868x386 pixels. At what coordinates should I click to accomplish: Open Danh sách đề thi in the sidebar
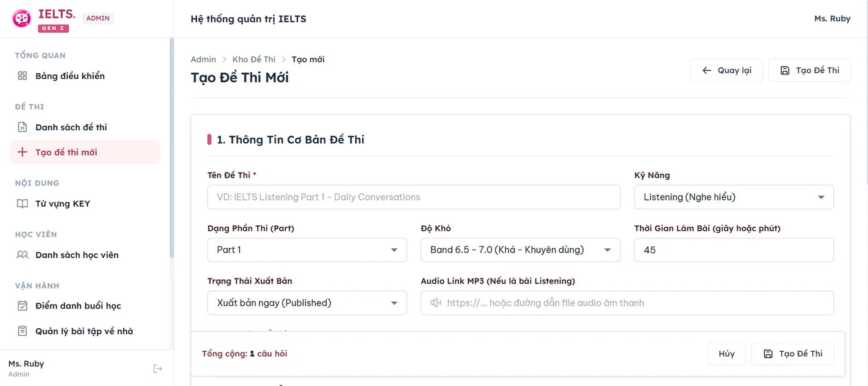point(84,127)
